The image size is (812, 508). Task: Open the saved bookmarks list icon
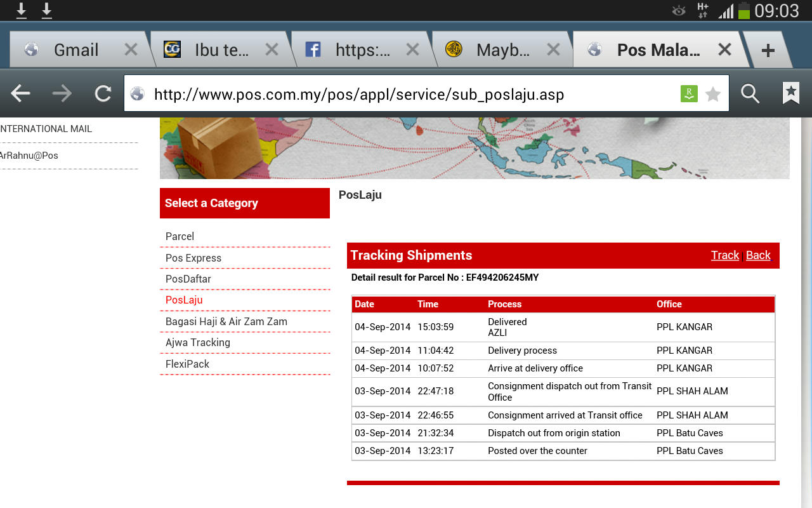[790, 93]
